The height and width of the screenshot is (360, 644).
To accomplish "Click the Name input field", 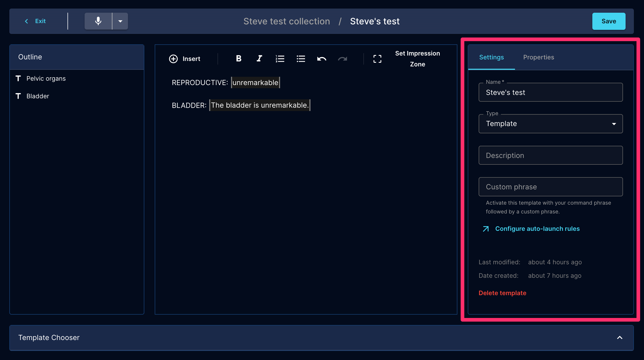I will pos(551,92).
